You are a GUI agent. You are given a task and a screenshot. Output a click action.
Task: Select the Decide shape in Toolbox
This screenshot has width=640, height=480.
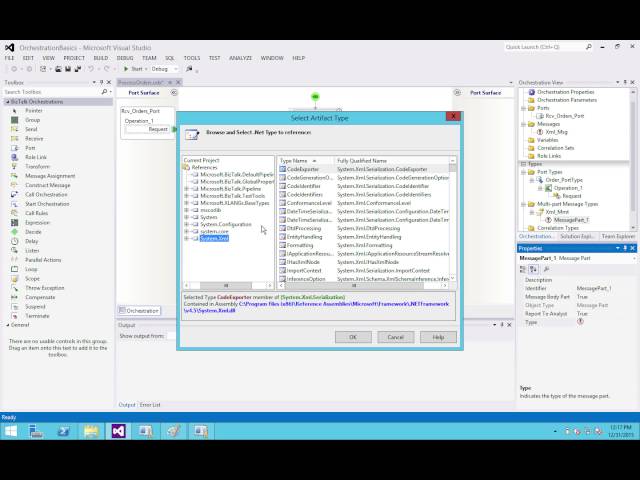(33, 232)
